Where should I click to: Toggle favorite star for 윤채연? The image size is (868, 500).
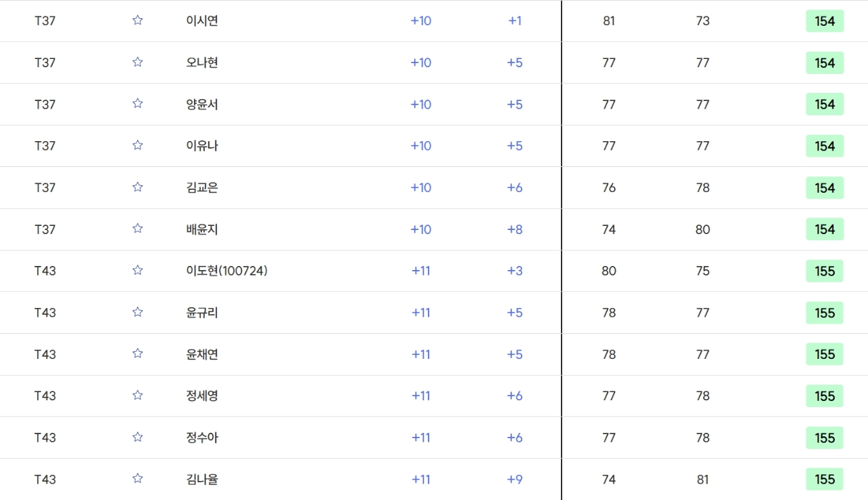(138, 354)
